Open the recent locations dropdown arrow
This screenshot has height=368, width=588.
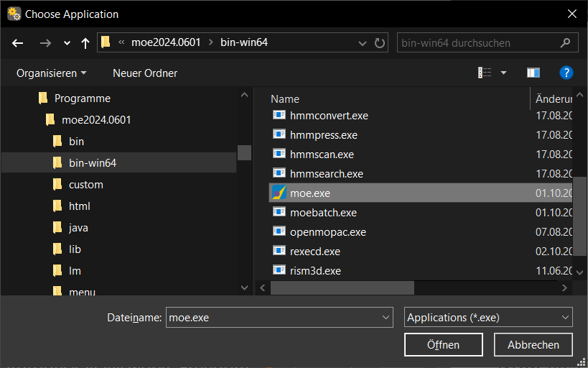tap(67, 43)
